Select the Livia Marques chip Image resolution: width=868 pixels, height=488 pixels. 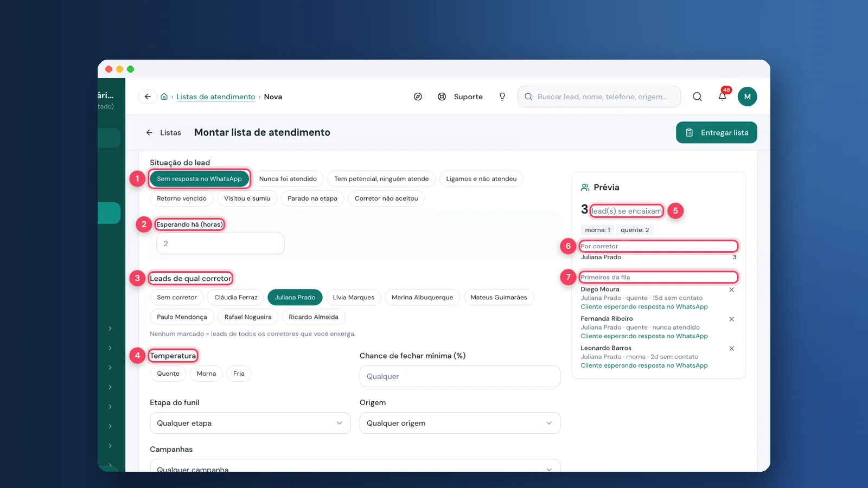click(354, 297)
